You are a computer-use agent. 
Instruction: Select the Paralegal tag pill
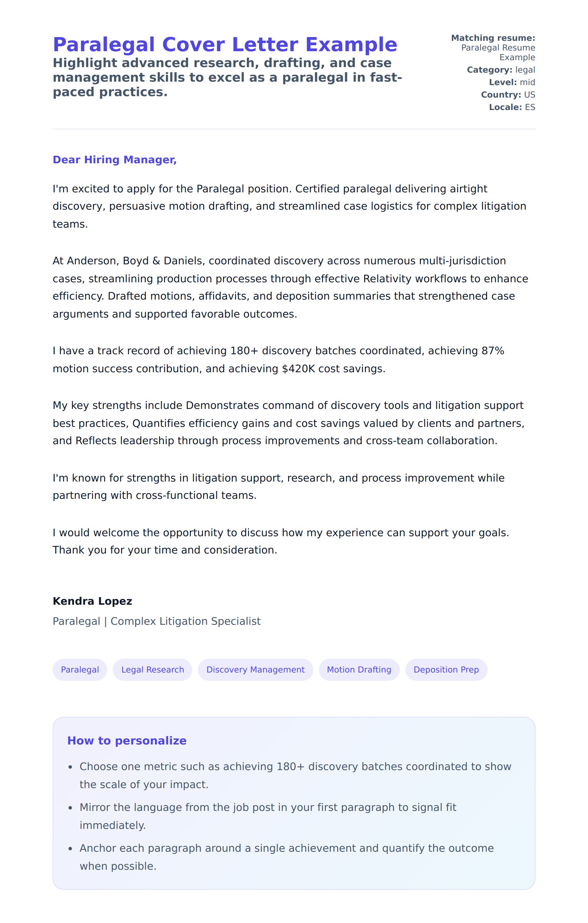pyautogui.click(x=80, y=670)
